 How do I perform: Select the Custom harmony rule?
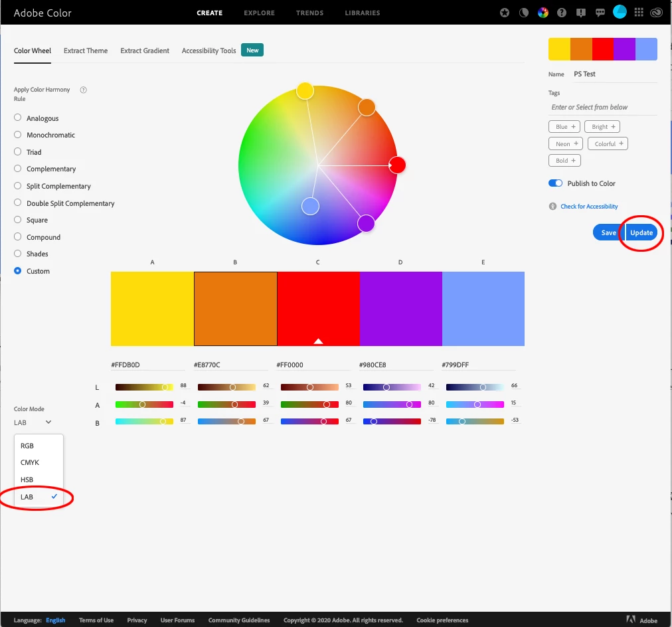coord(17,271)
